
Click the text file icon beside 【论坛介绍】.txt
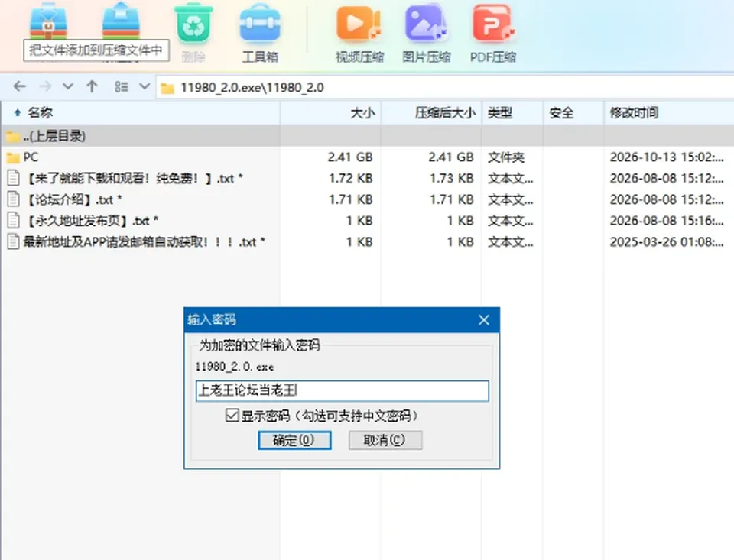click(13, 199)
